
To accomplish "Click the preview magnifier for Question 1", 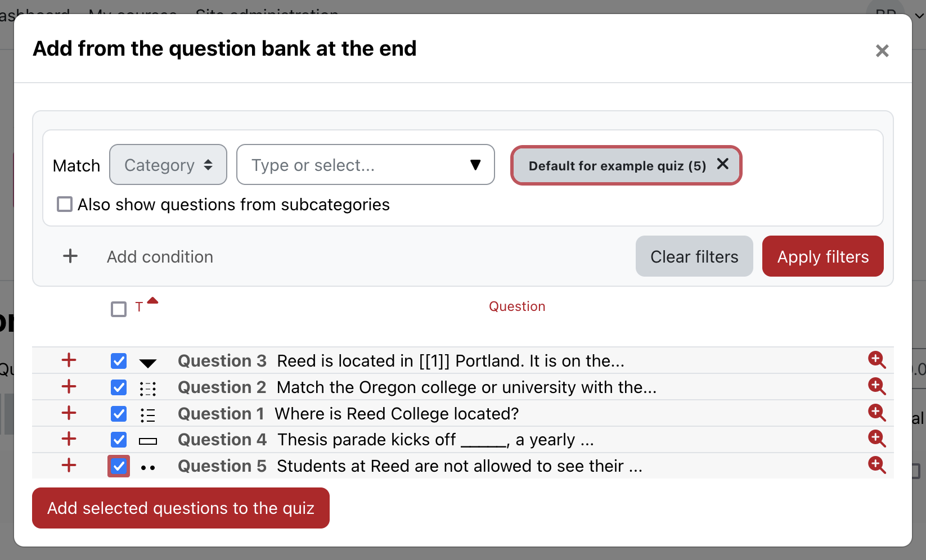I will [x=876, y=413].
